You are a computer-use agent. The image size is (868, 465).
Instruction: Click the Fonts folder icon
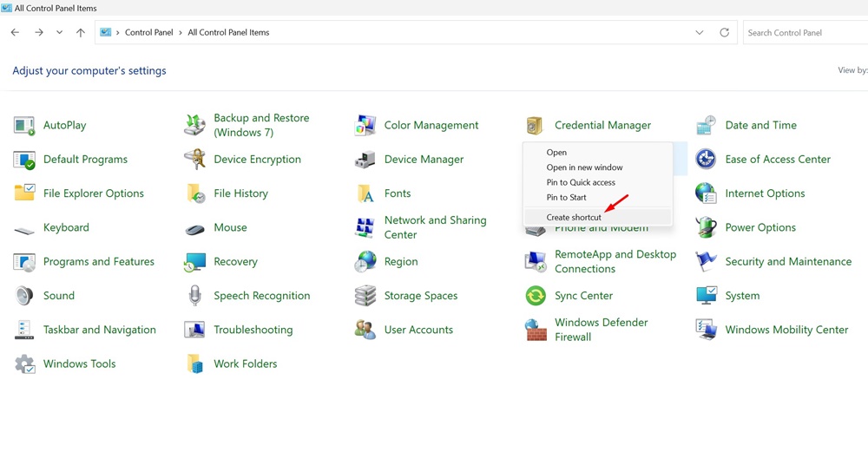tap(365, 193)
